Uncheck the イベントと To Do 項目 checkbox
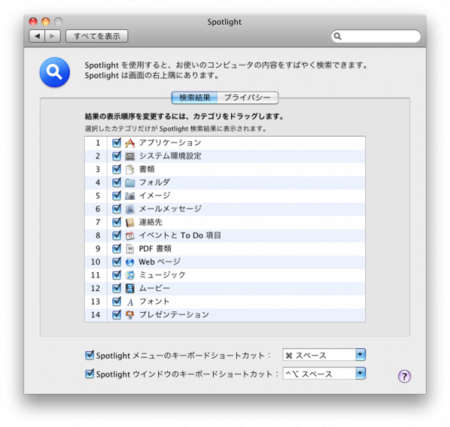 [x=116, y=235]
